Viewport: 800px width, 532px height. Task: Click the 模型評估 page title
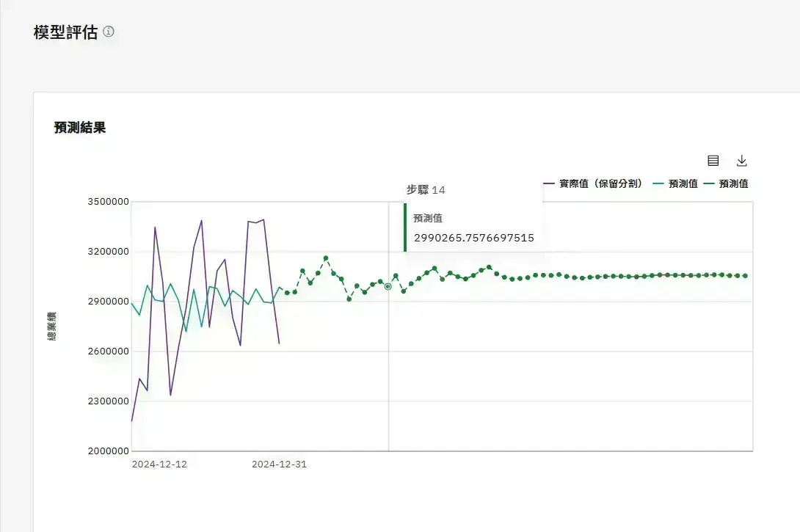point(65,32)
